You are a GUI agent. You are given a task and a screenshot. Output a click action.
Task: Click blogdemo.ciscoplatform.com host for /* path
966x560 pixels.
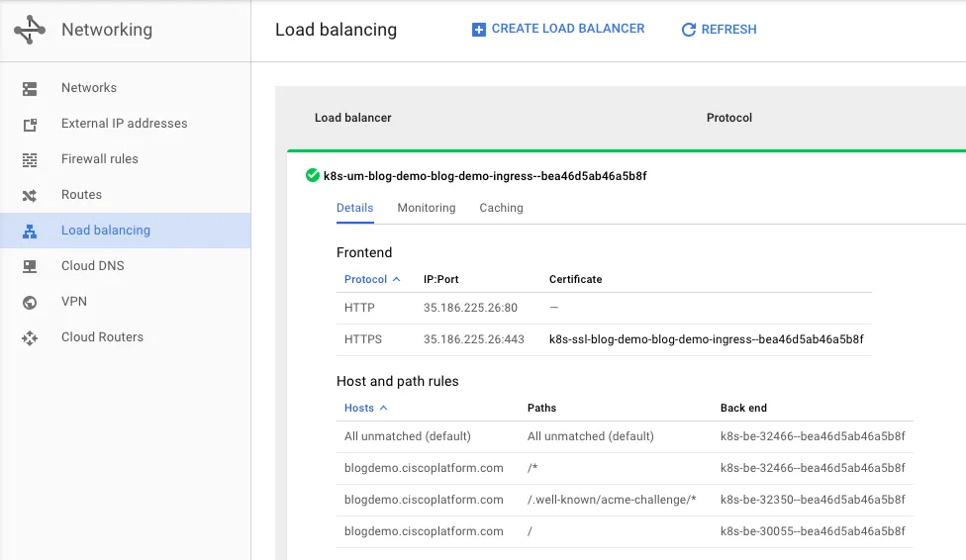424,468
